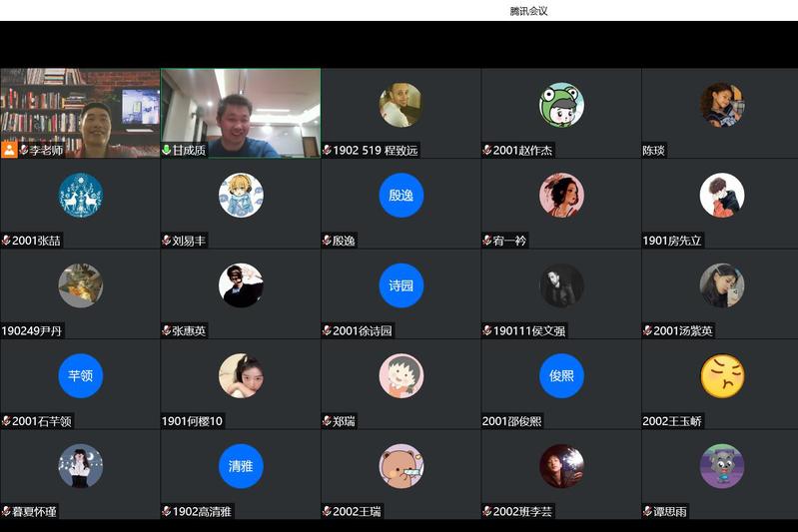
Task: Click the blue 殷逸 avatar circle
Action: (x=400, y=195)
